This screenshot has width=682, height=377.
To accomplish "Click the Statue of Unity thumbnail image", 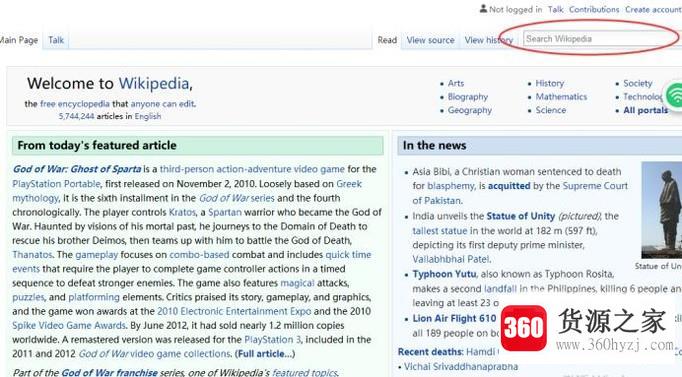I will point(662,210).
